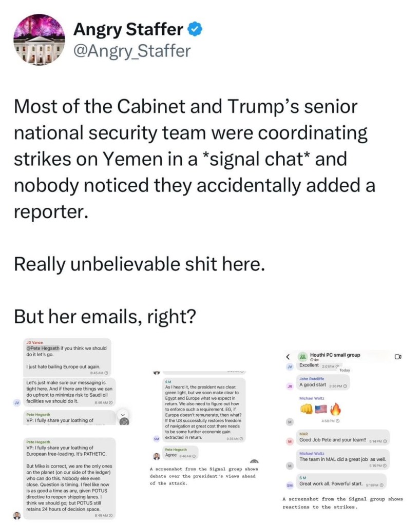Screen dimensions: 420x525
Task: Click the @Pete Hegseth mention in Vance's message
Action: (x=43, y=348)
